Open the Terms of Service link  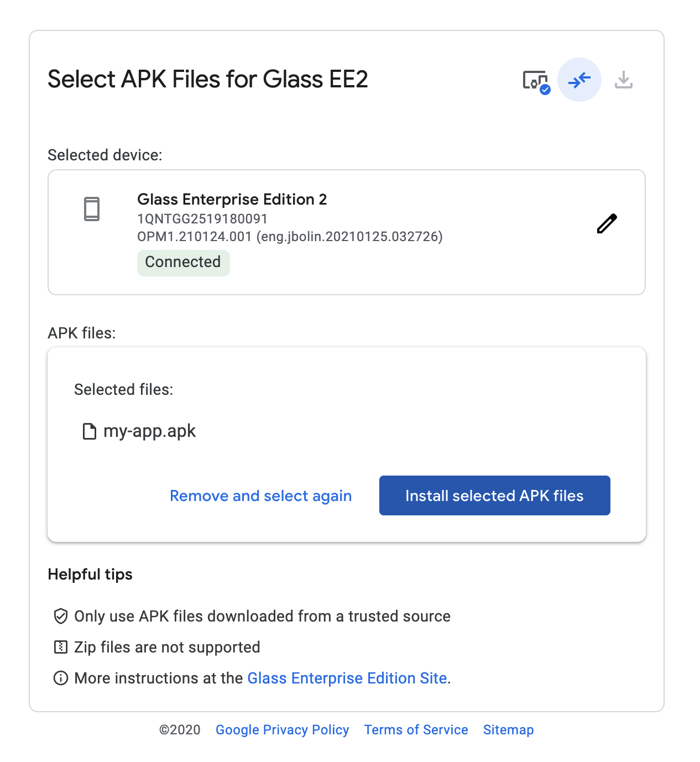tap(416, 730)
